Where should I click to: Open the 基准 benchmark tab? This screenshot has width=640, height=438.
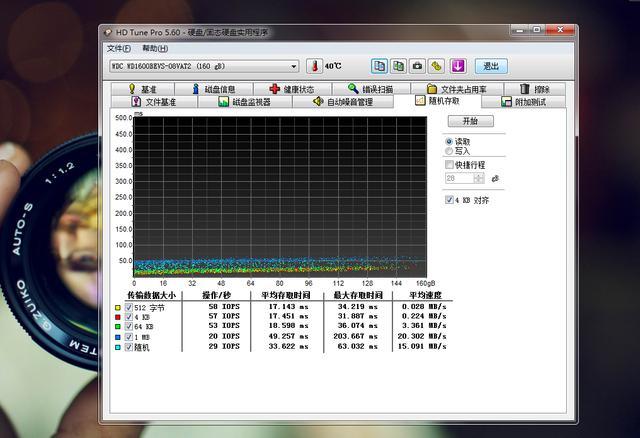(142, 89)
